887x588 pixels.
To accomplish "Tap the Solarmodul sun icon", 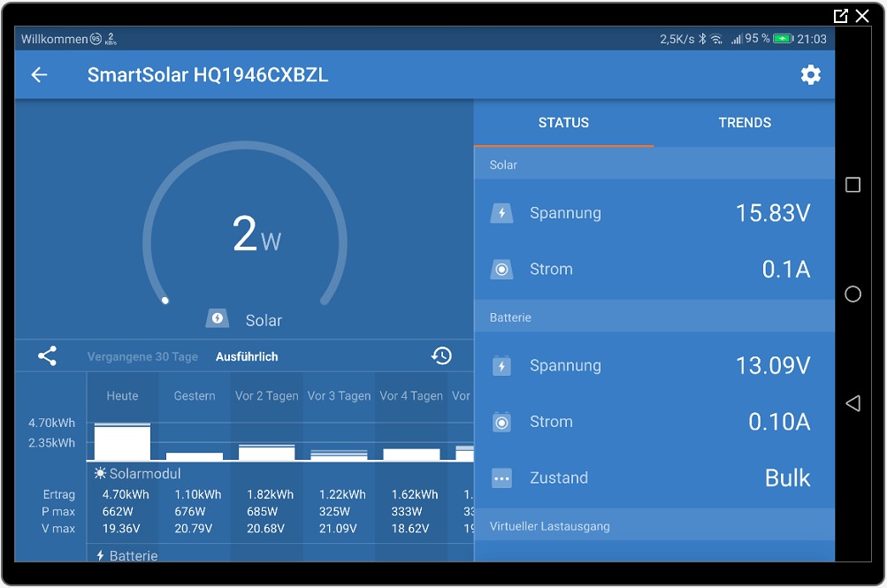I will coord(100,474).
